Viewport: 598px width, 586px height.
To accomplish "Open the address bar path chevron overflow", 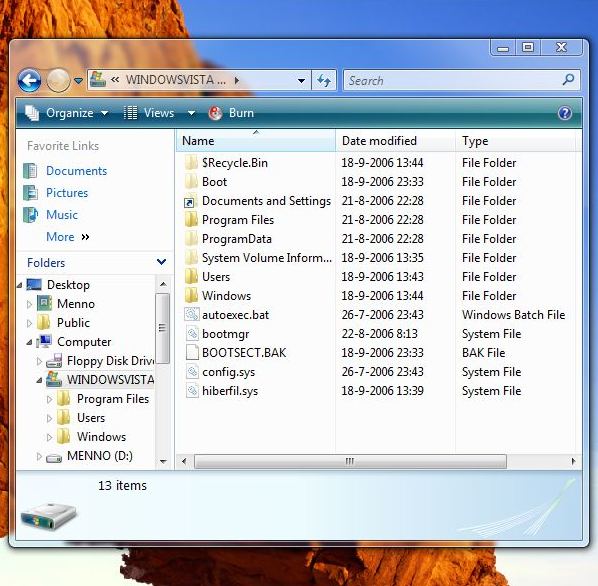I will (x=115, y=80).
